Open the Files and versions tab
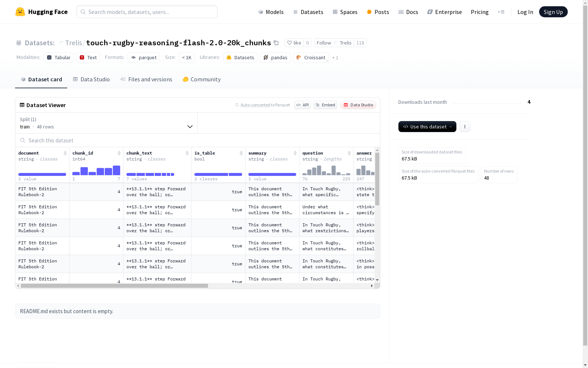This screenshot has height=368, width=588. pos(146,79)
